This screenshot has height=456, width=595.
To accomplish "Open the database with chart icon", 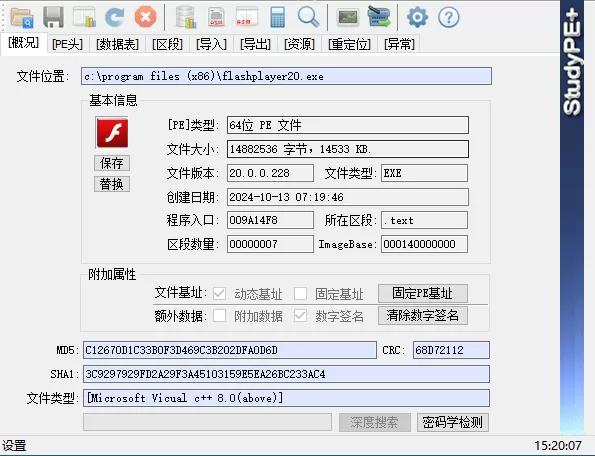I will (x=186, y=17).
